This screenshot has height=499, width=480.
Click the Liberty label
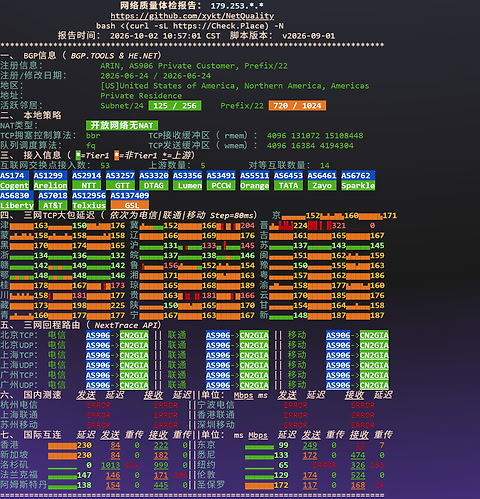click(17, 205)
